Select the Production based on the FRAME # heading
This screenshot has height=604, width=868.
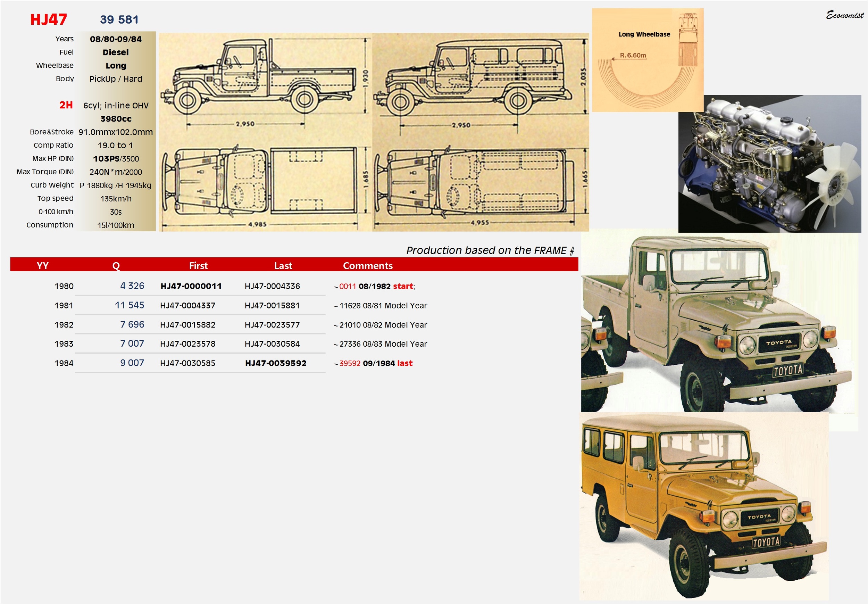pos(490,250)
